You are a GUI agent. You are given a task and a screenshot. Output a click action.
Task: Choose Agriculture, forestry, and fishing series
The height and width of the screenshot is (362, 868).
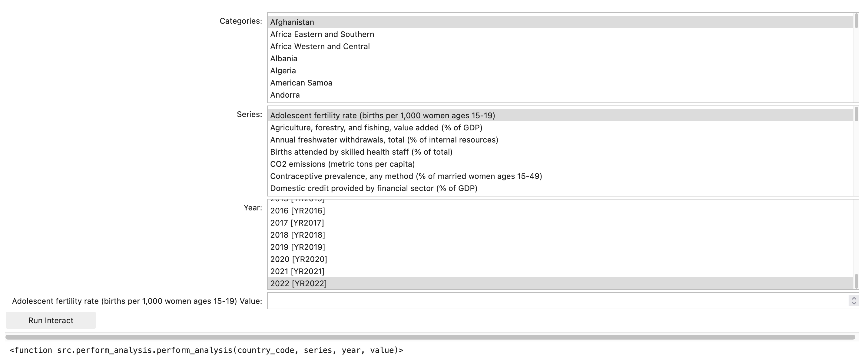click(x=376, y=128)
